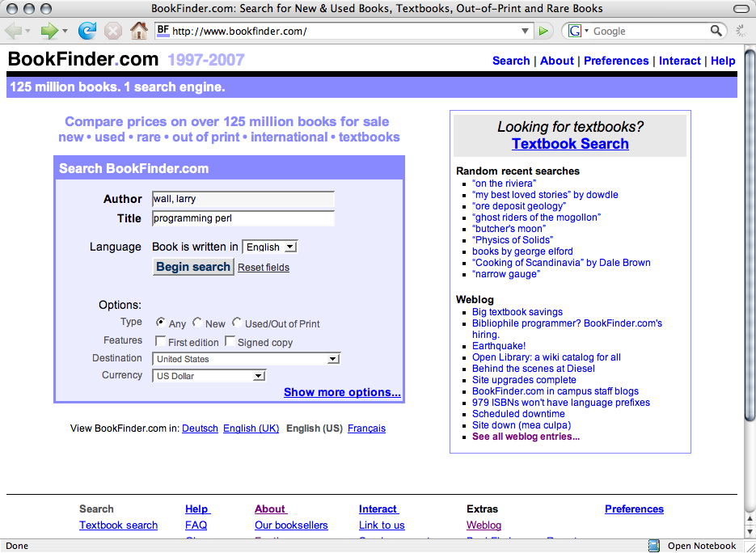This screenshot has width=756, height=553.
Task: Open recent search "on the riviera"
Action: coord(504,184)
